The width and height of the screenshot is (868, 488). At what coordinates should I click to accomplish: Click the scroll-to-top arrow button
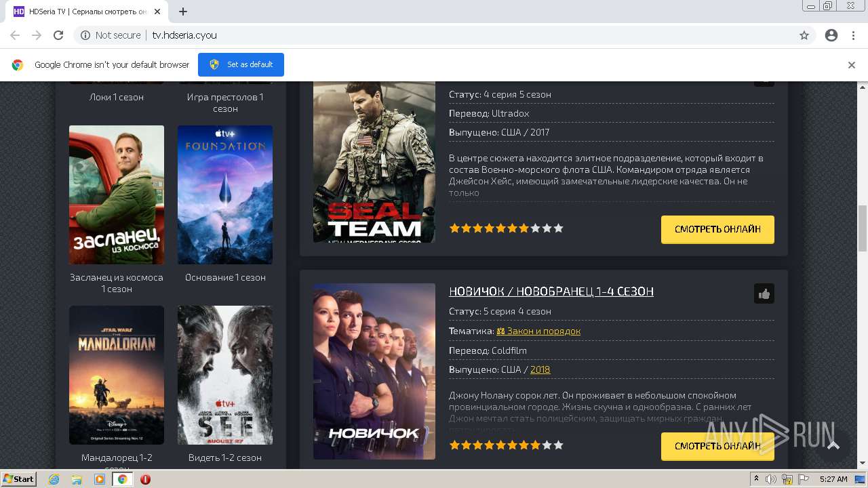coord(833,445)
